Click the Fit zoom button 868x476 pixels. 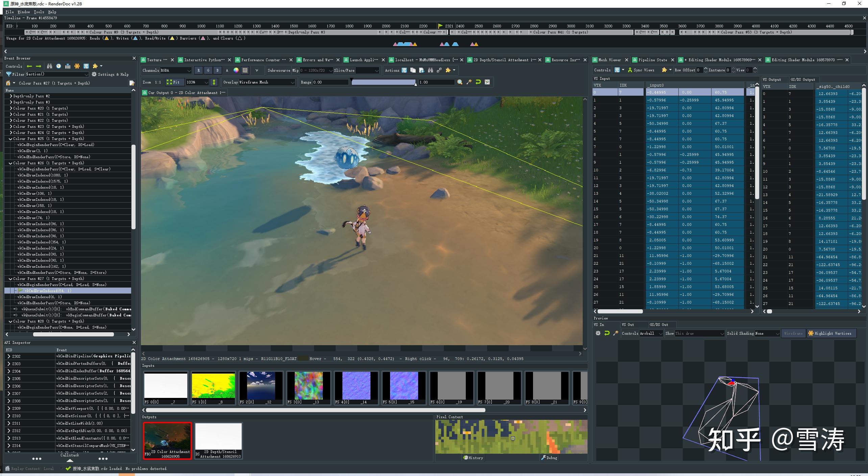coord(173,82)
